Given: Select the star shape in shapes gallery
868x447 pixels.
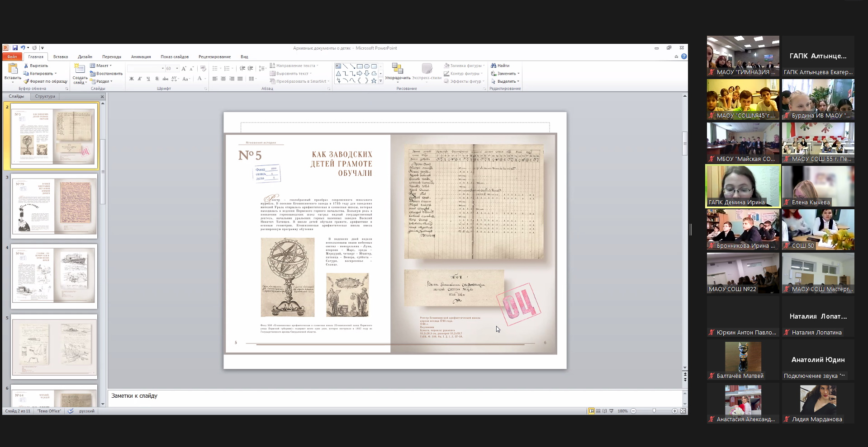Looking at the screenshot, I should click(374, 80).
